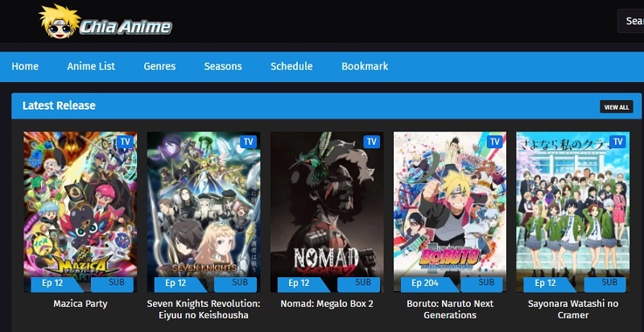Screen dimensions: 644x332
Task: Go to the Genres section
Action: (159, 66)
